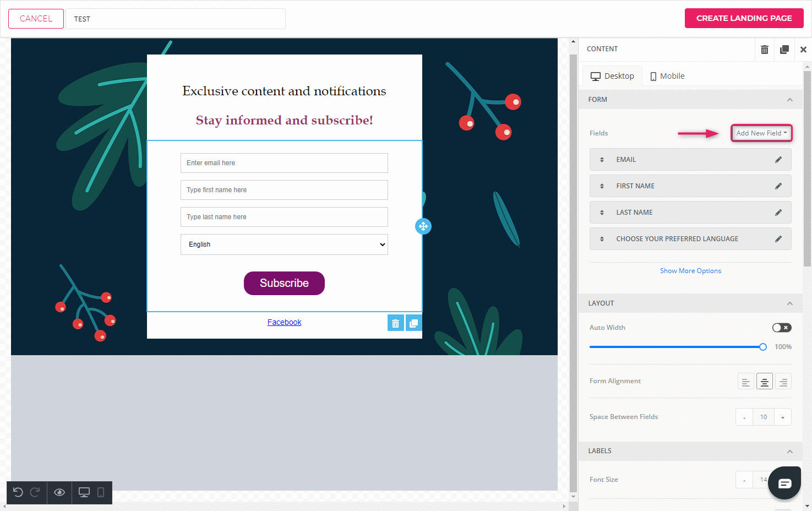Grab the preferred language field reorder handle
812x511 pixels.
tap(602, 239)
